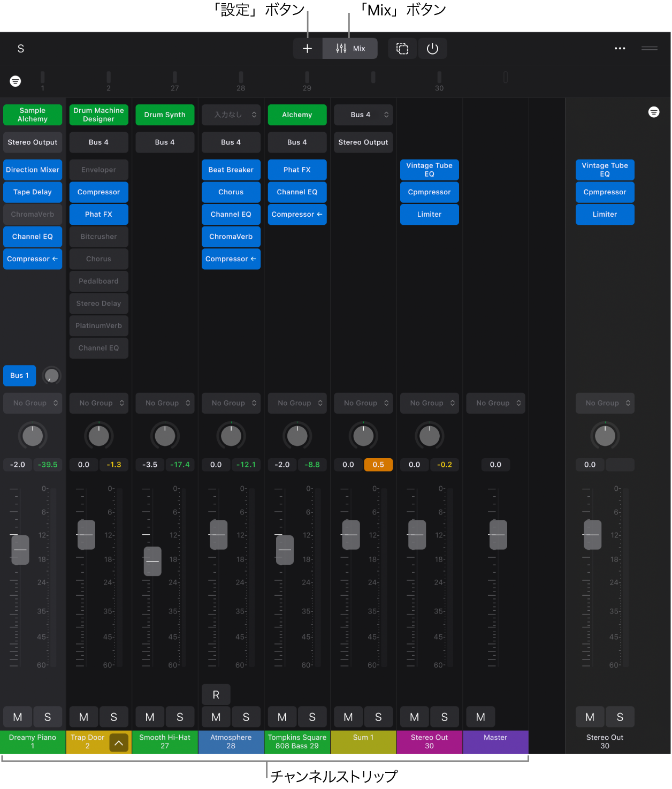Click Direction Mixer plug-in
This screenshot has width=672, height=789.
click(33, 170)
